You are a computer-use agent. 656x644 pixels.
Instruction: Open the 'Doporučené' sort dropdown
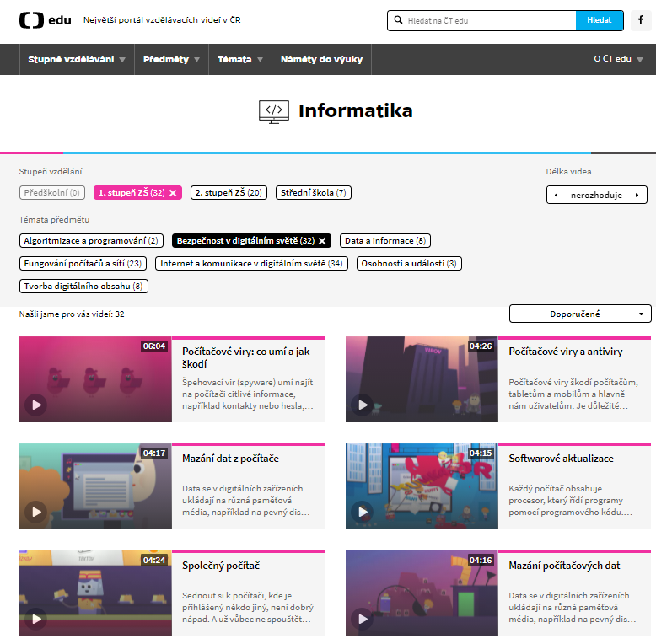pyautogui.click(x=580, y=314)
